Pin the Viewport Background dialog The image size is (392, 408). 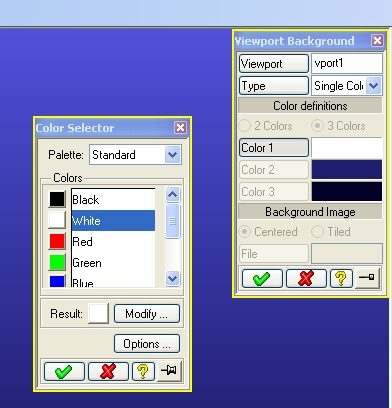click(367, 278)
